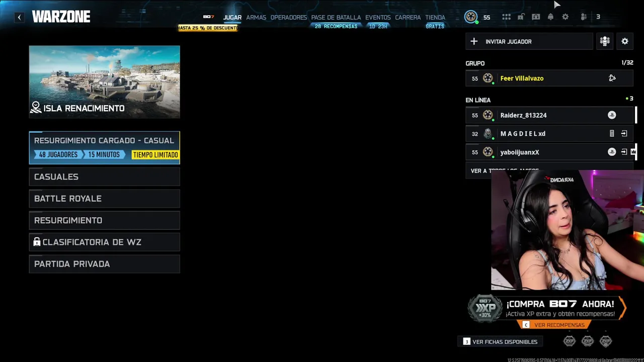This screenshot has height=362, width=644.
Task: Select Resurgimiento Cargado - Casual mode
Action: [104, 148]
